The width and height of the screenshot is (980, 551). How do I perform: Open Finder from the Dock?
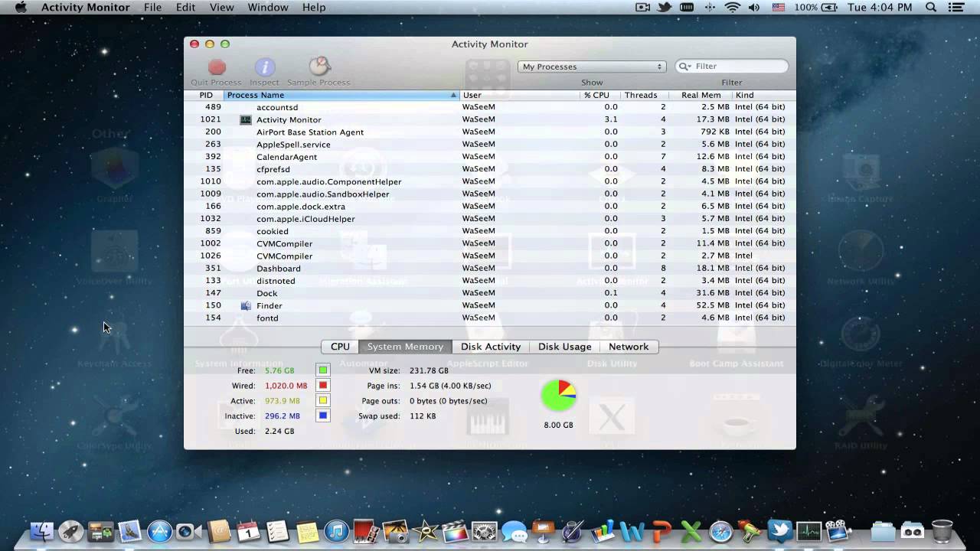[x=42, y=531]
